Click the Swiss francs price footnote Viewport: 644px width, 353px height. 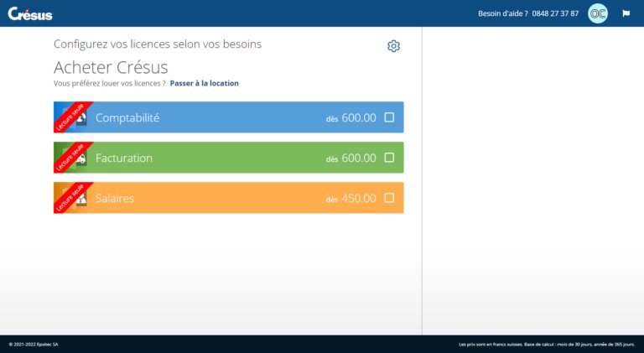click(x=547, y=345)
